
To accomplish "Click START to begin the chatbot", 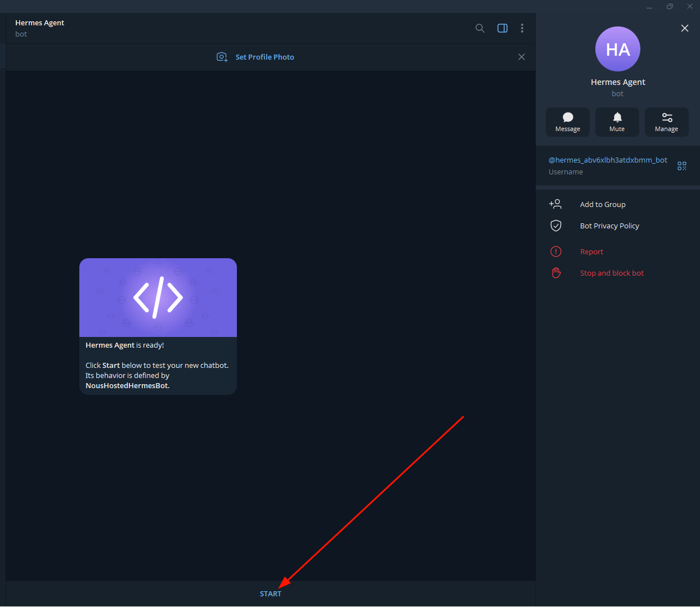I will (271, 594).
